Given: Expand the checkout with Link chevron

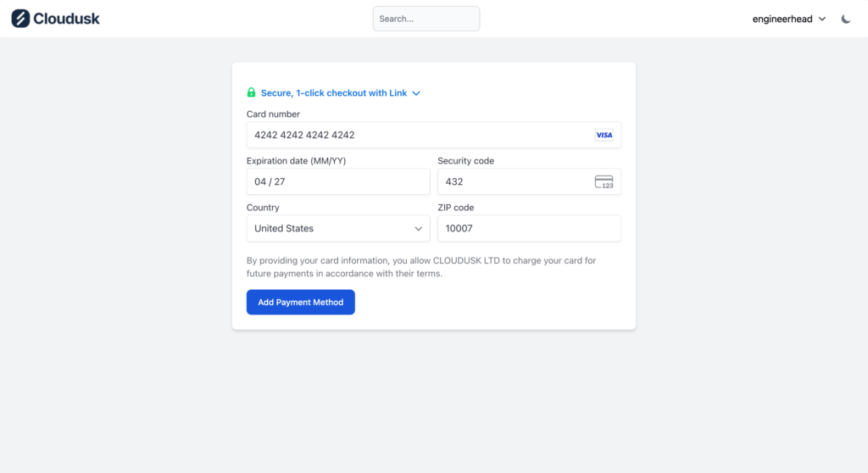Looking at the screenshot, I should [x=416, y=93].
